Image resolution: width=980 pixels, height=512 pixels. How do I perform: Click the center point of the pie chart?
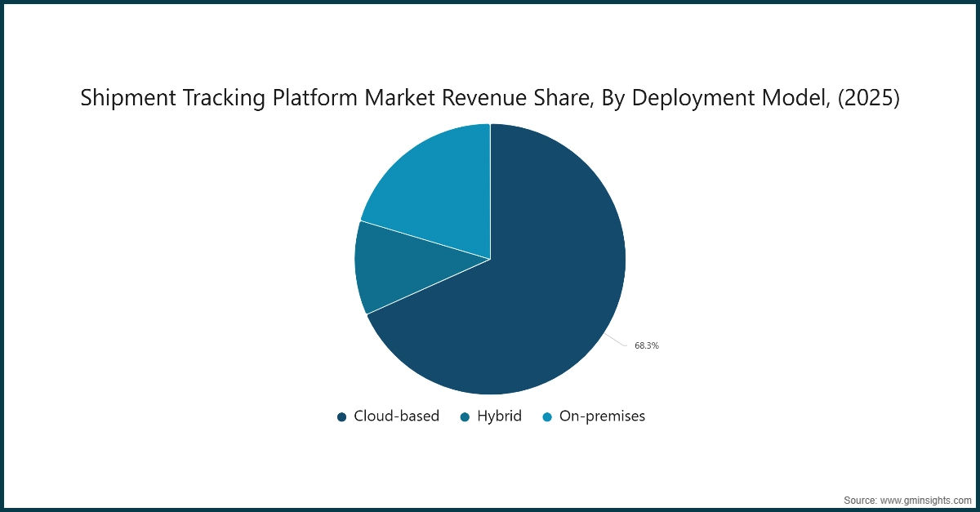pyautogui.click(x=490, y=260)
